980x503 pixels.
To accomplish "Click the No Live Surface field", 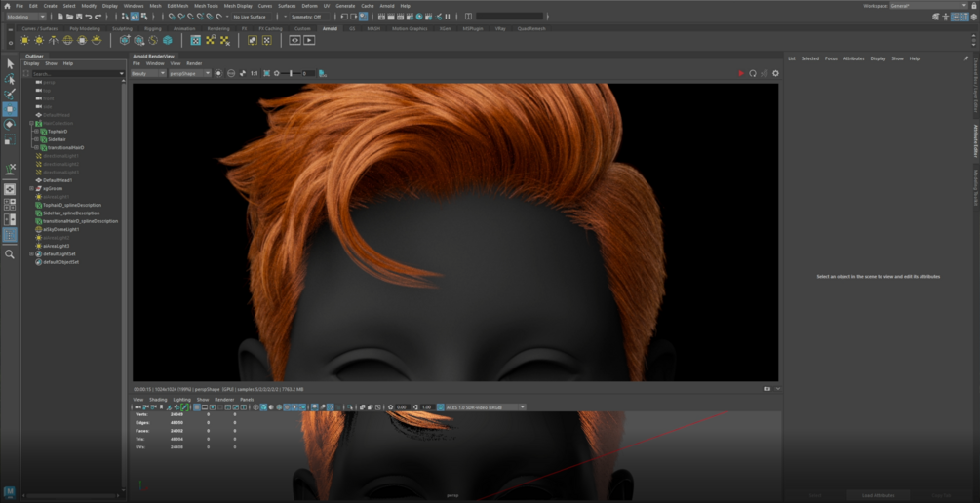I will coord(250,17).
